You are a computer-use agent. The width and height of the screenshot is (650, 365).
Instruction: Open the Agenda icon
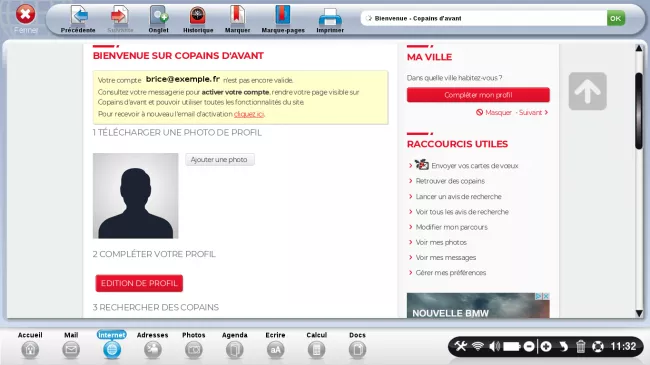[x=235, y=350]
